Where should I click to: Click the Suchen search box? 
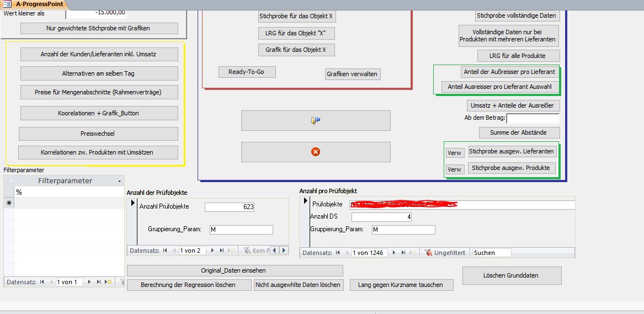[x=491, y=253]
